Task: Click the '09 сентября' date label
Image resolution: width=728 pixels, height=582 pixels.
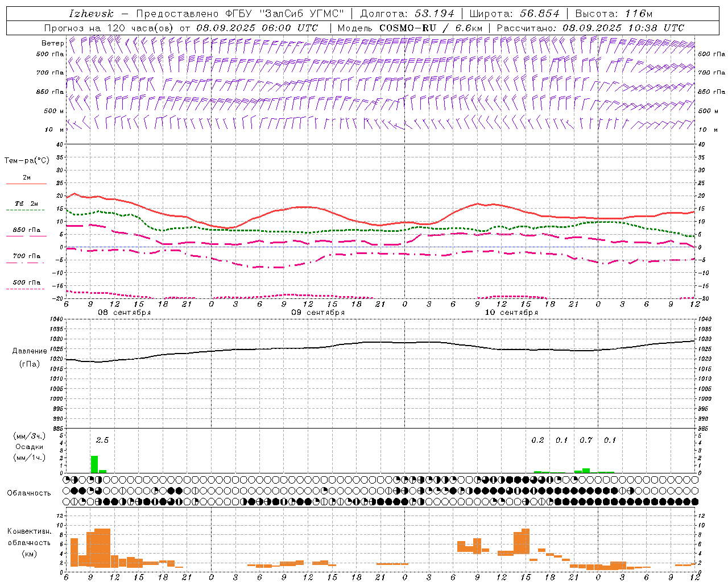Action: coord(318,313)
